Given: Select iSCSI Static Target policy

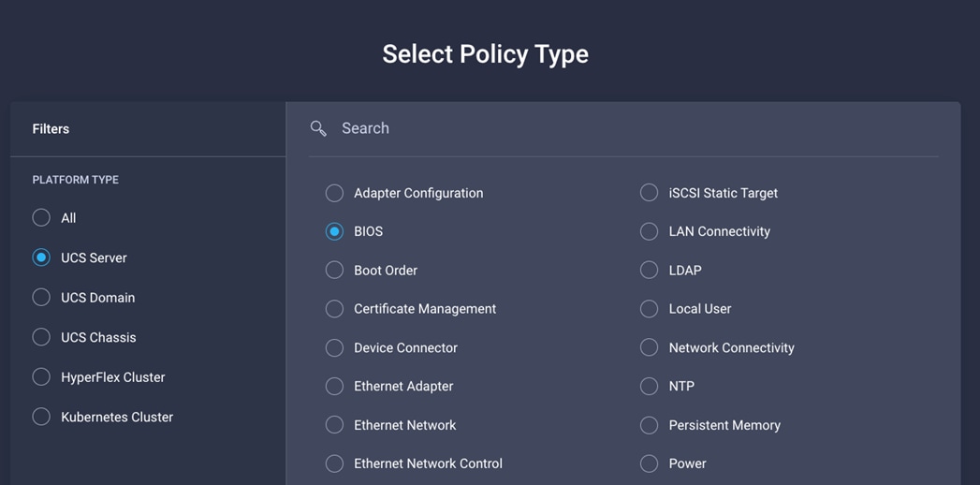Looking at the screenshot, I should 650,193.
